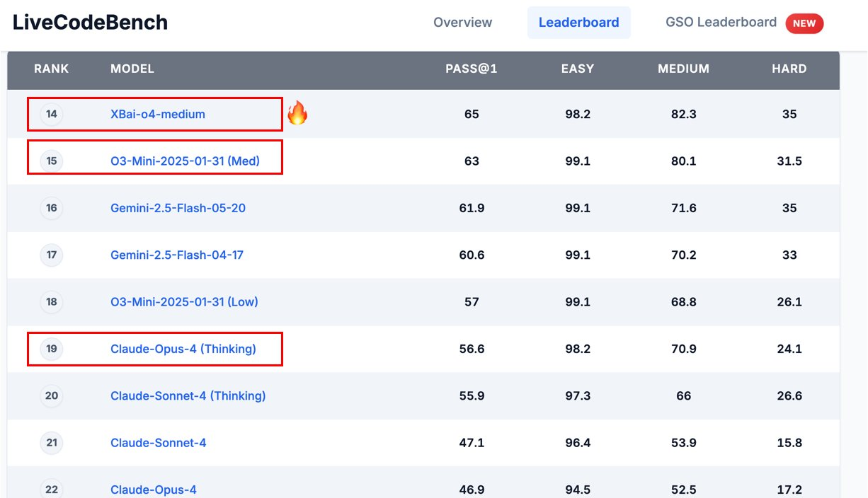This screenshot has width=868, height=498.
Task: Click Medium score 82.3 for XBai-o4-medium
Action: pos(683,114)
